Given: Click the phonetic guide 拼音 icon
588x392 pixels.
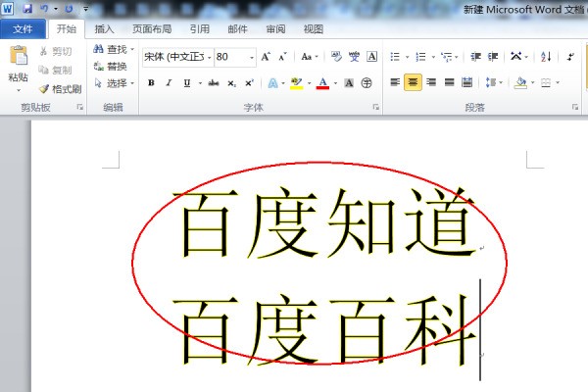Looking at the screenshot, I should pyautogui.click(x=354, y=57).
